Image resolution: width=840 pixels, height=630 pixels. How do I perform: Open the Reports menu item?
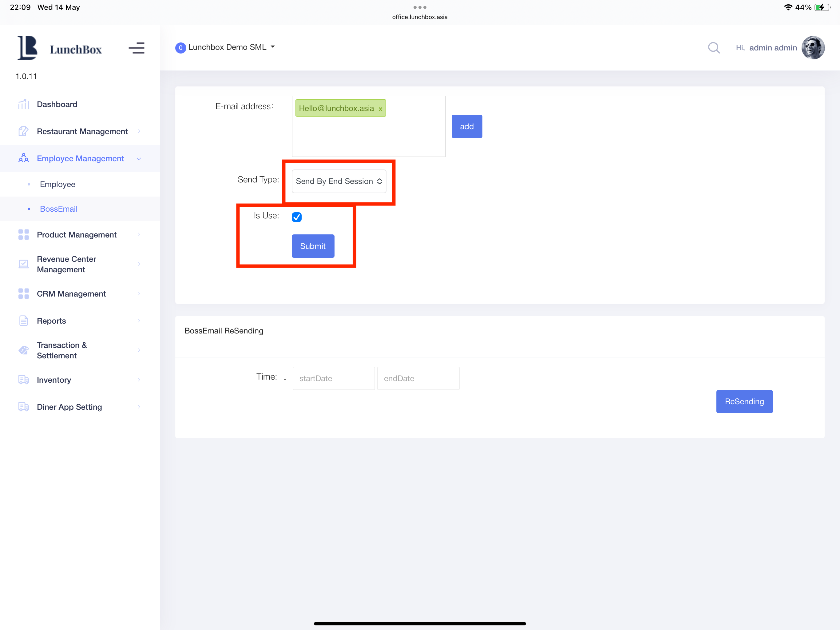[x=80, y=321]
